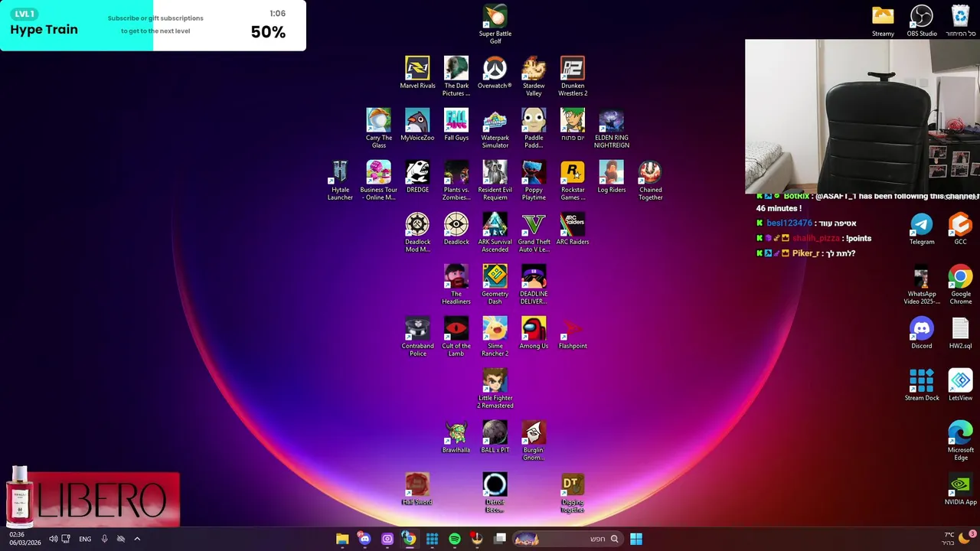Open Spotify from the taskbar
Image resolution: width=980 pixels, height=551 pixels.
click(x=455, y=539)
